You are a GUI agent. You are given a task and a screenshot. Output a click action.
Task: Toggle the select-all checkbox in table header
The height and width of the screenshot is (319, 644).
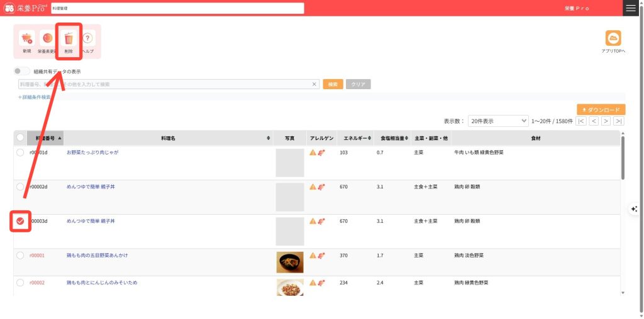point(20,138)
